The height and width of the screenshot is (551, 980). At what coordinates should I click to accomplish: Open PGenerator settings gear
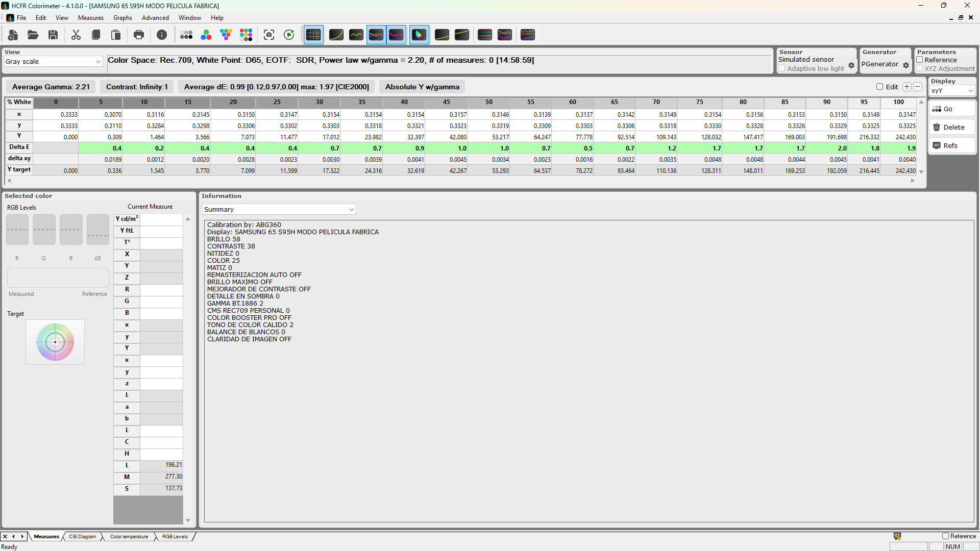pos(906,65)
